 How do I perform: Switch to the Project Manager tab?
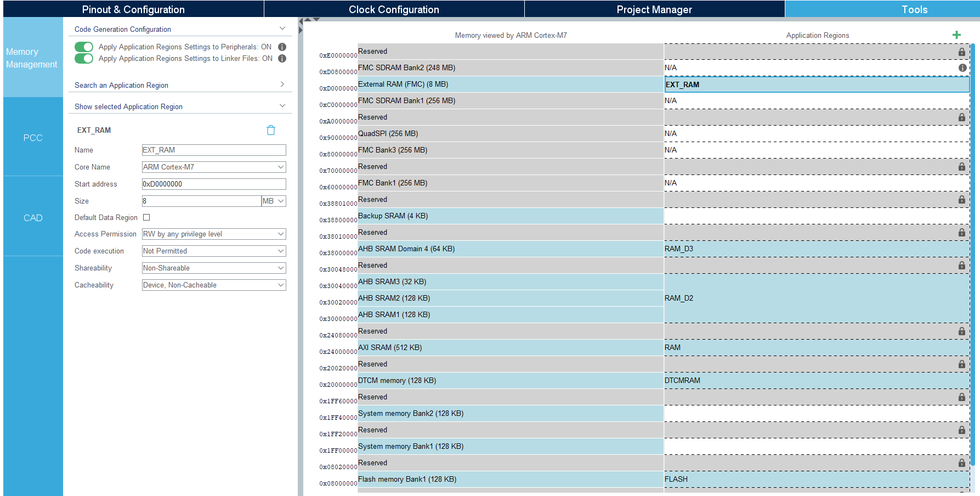[654, 9]
